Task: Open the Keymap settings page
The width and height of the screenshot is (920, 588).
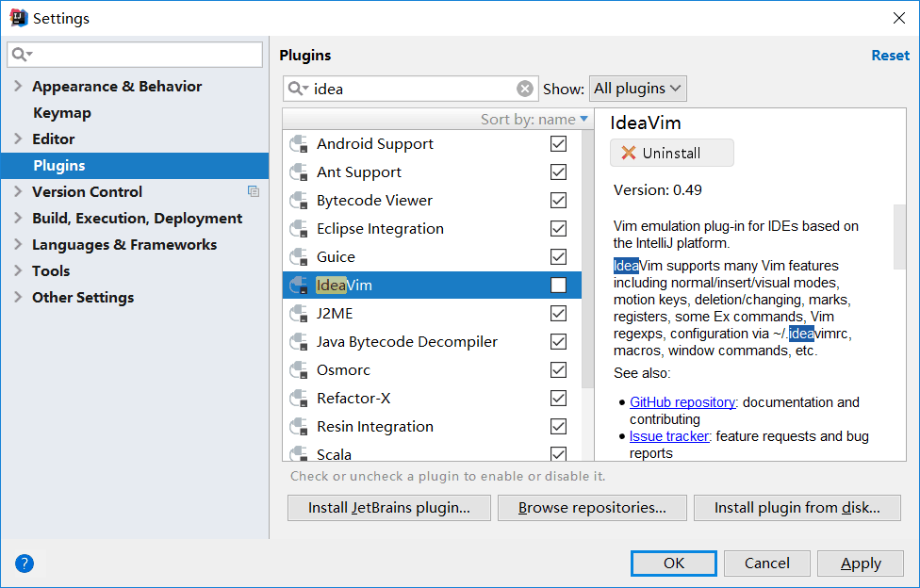Action: (x=62, y=113)
